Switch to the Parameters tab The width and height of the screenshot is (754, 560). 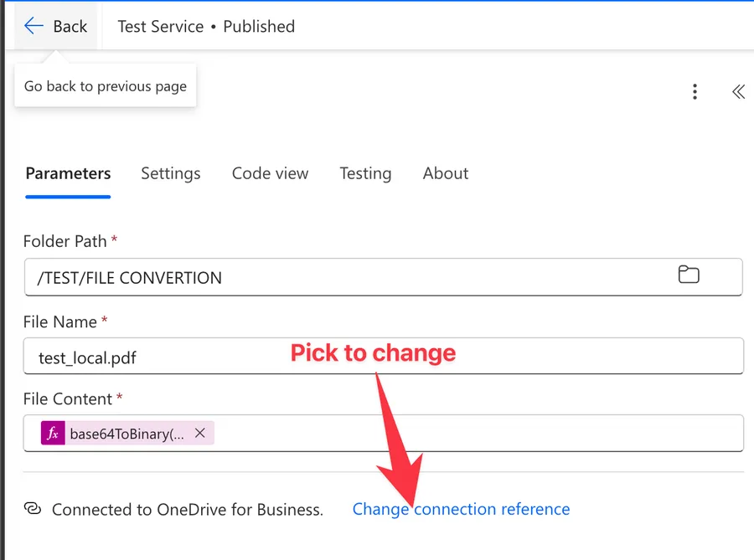(x=68, y=173)
